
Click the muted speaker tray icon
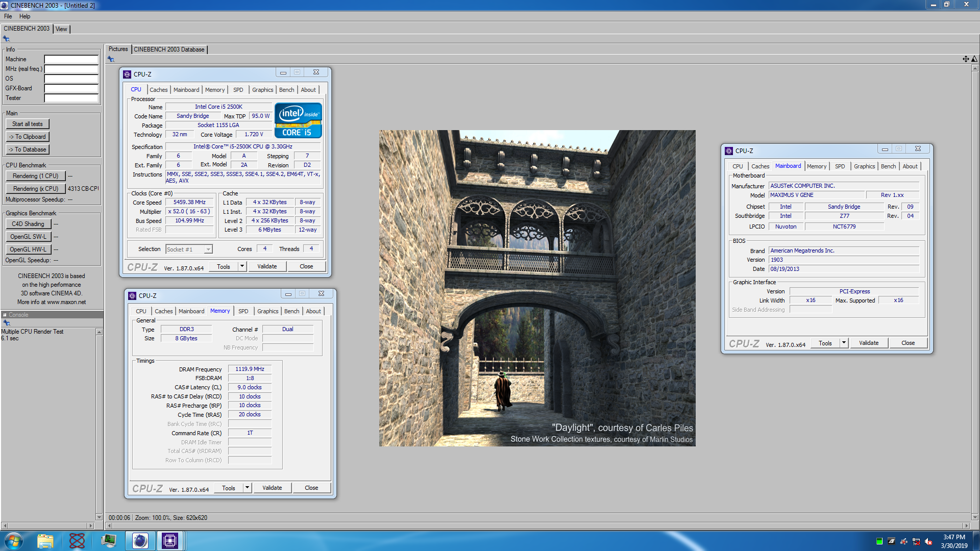pos(928,541)
